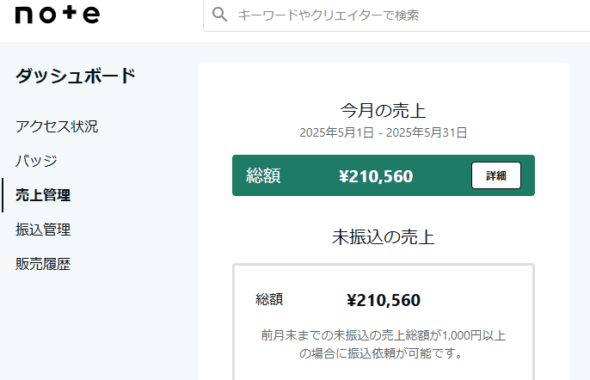
Task: Open 販売履歴 from the sidebar
Action: coord(43,264)
